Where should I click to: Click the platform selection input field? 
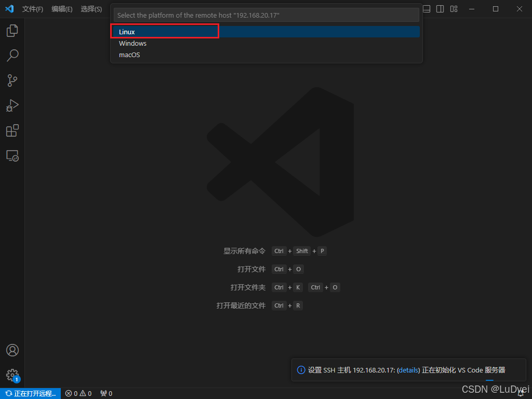pyautogui.click(x=267, y=15)
